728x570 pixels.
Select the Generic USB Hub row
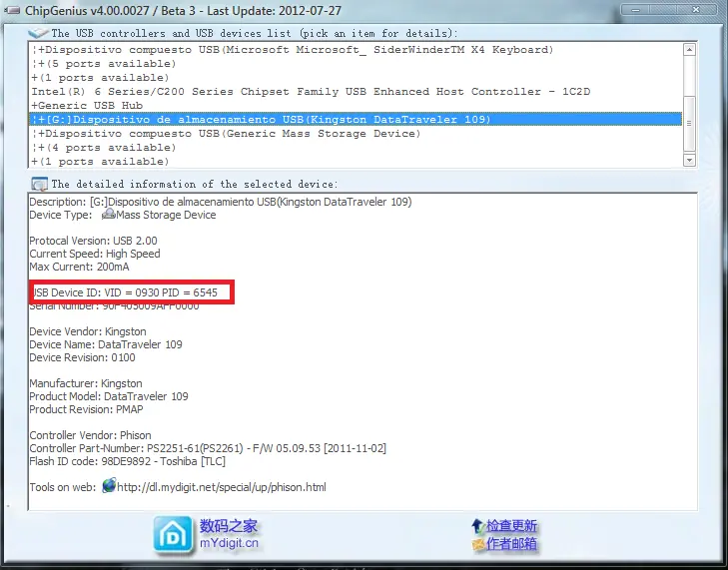point(356,106)
